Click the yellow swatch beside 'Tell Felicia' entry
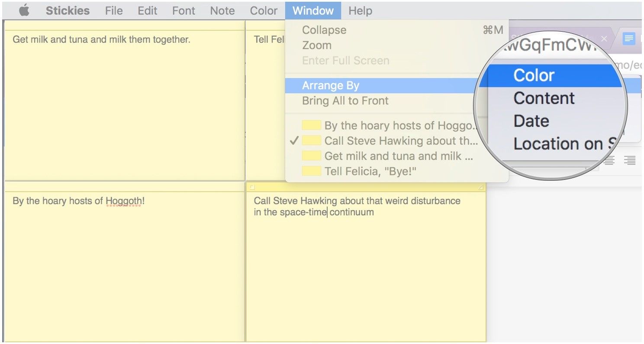This screenshot has width=644, height=344. [x=311, y=171]
